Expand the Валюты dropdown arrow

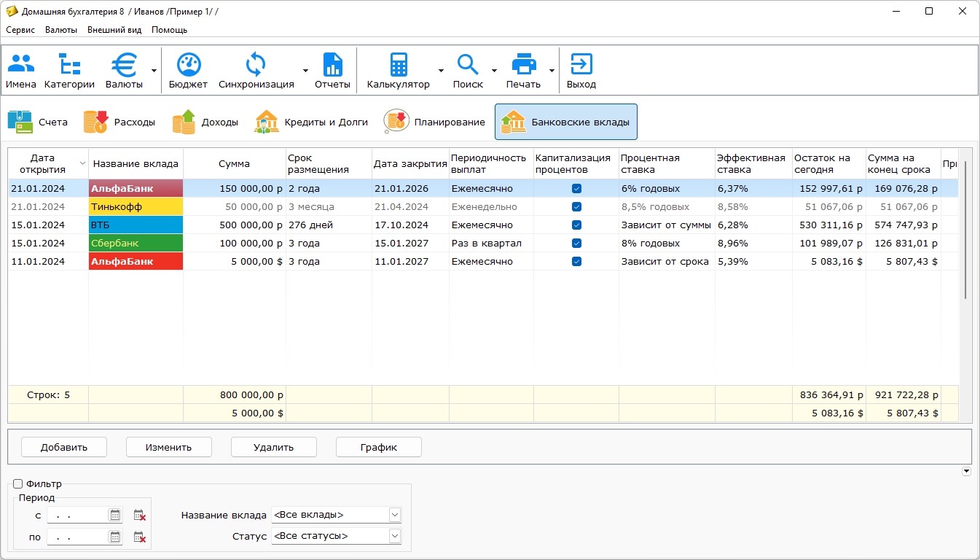pyautogui.click(x=154, y=71)
